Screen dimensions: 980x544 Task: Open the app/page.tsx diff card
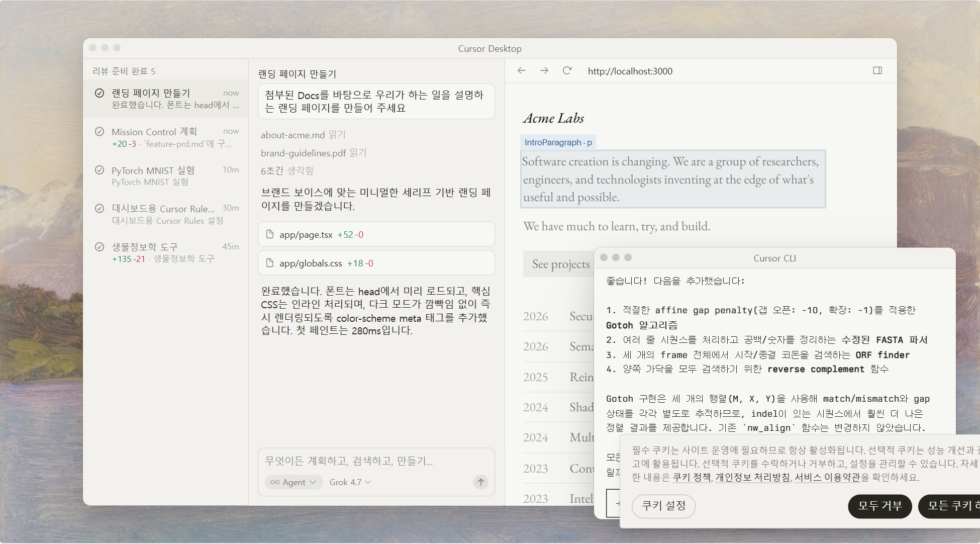coord(376,234)
